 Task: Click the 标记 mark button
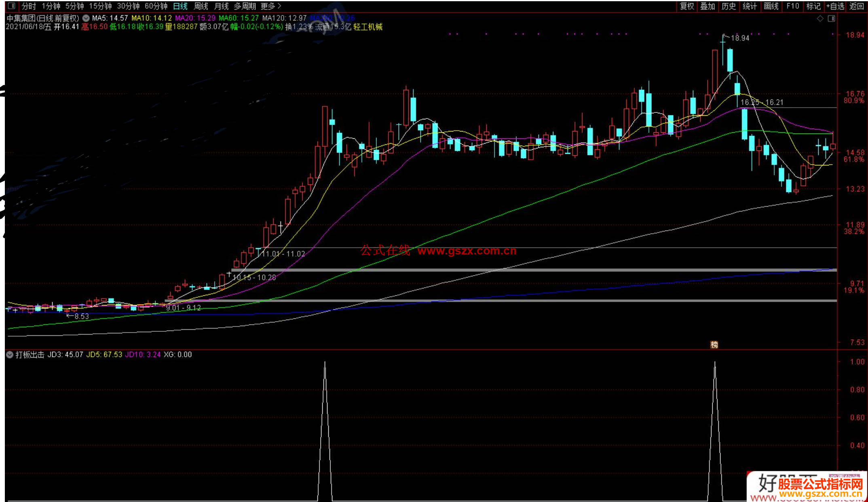[x=813, y=6]
